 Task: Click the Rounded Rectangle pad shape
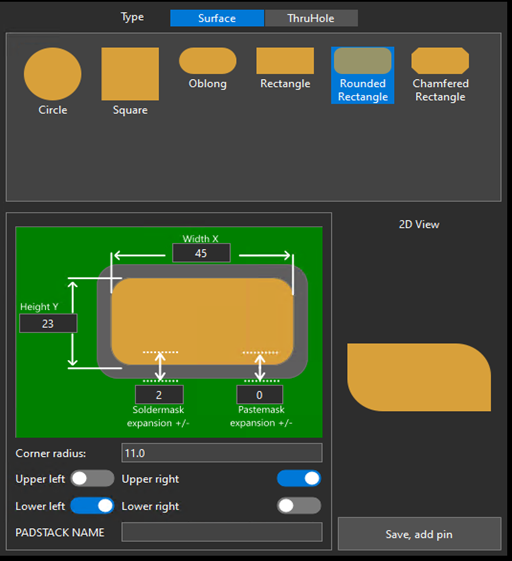point(362,75)
